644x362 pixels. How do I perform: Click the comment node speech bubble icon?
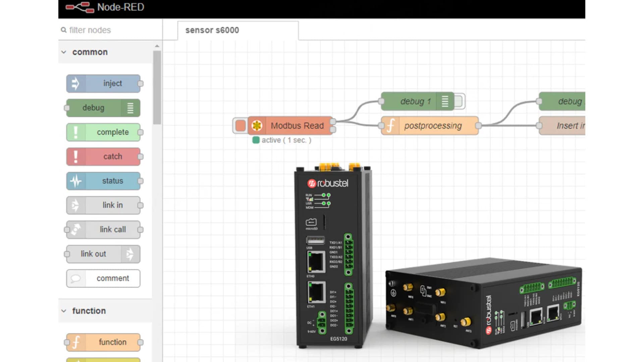[x=76, y=278]
